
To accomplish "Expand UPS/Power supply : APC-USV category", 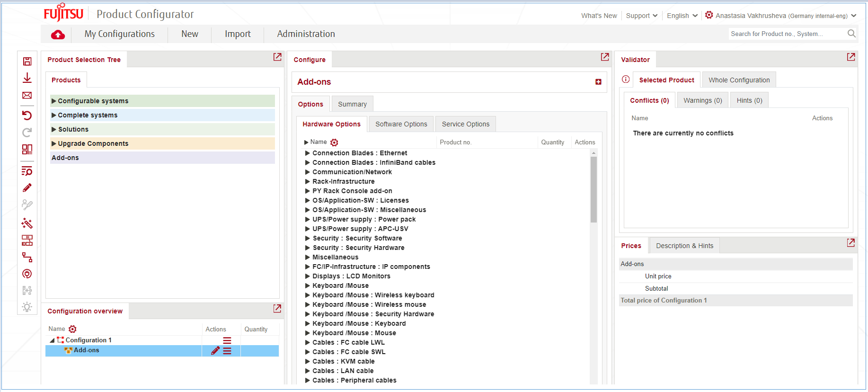I will pos(308,229).
